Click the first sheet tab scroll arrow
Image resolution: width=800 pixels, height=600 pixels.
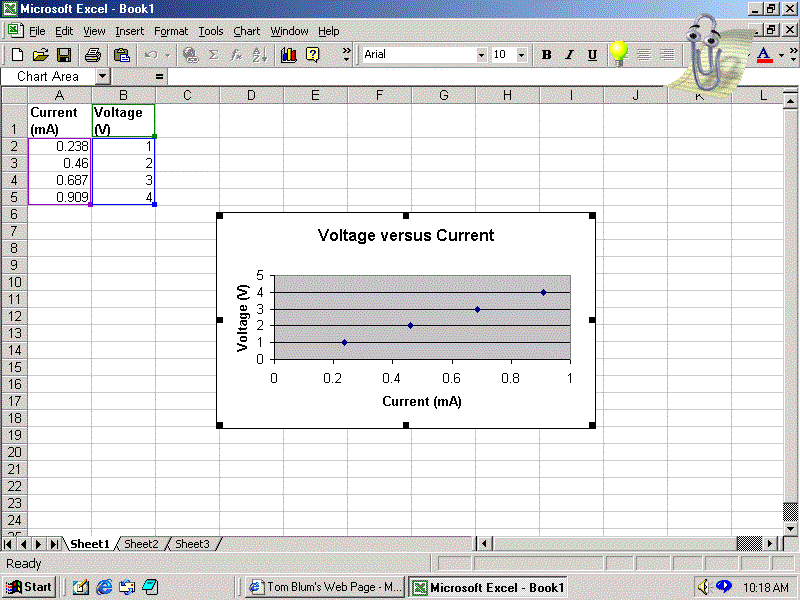tap(8, 544)
